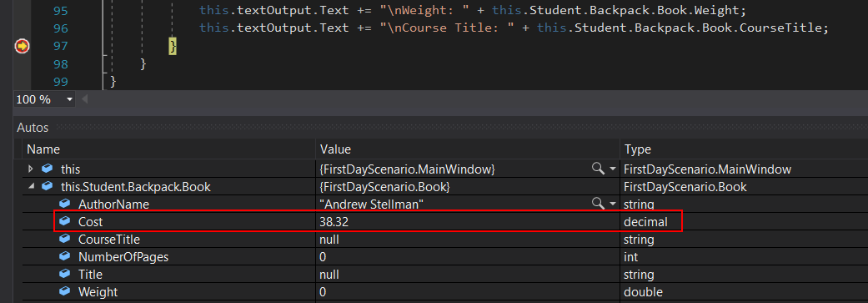
Task: Click line number 98 in the gutter
Action: click(x=61, y=64)
